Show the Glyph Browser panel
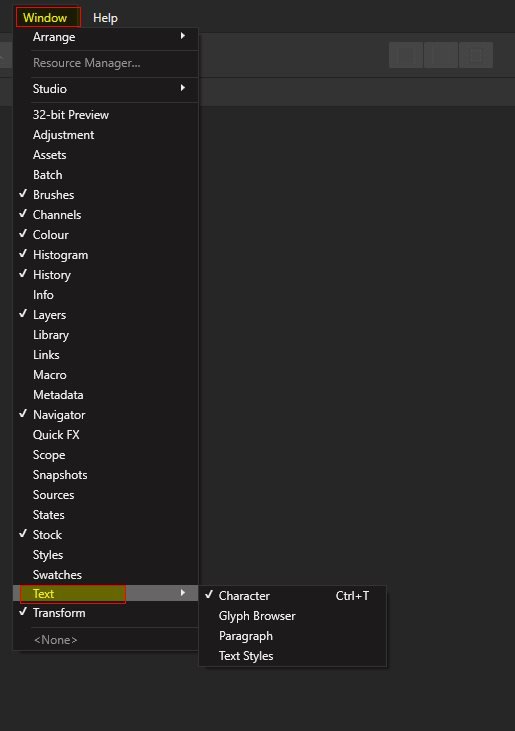 (293, 615)
